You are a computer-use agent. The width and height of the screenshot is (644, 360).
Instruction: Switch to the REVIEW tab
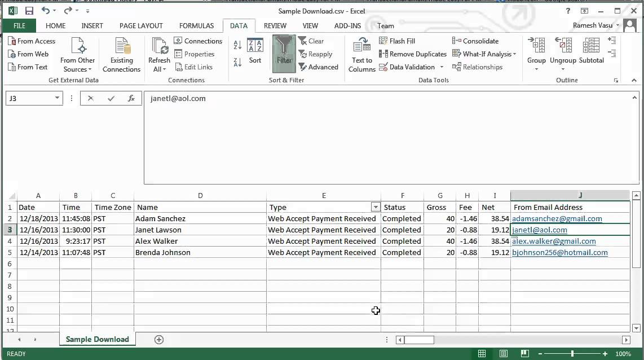[275, 25]
